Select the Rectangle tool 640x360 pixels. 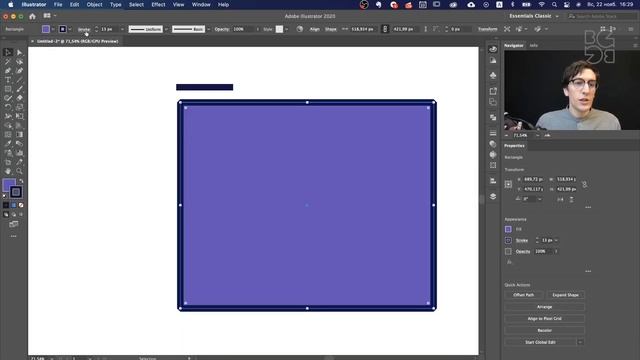[x=8, y=89]
